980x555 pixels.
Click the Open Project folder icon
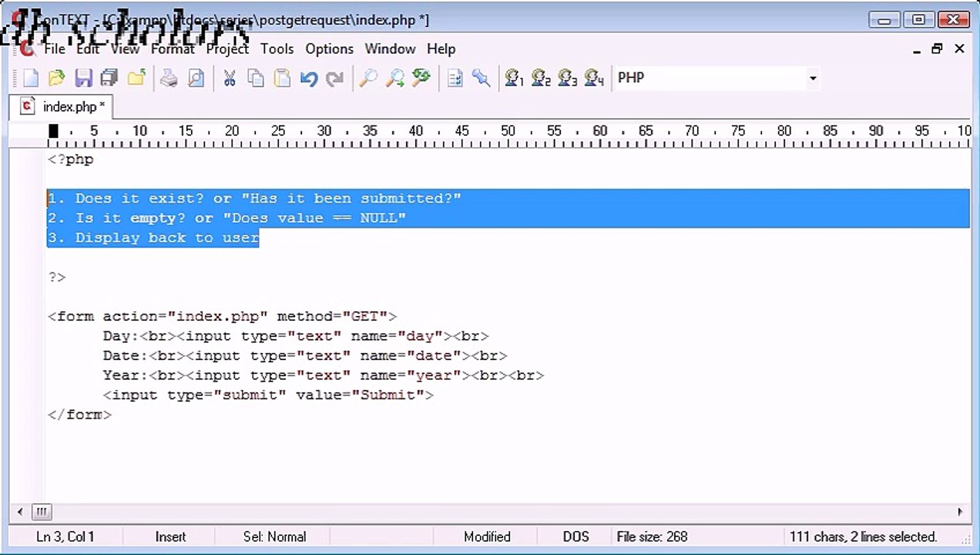tap(136, 78)
